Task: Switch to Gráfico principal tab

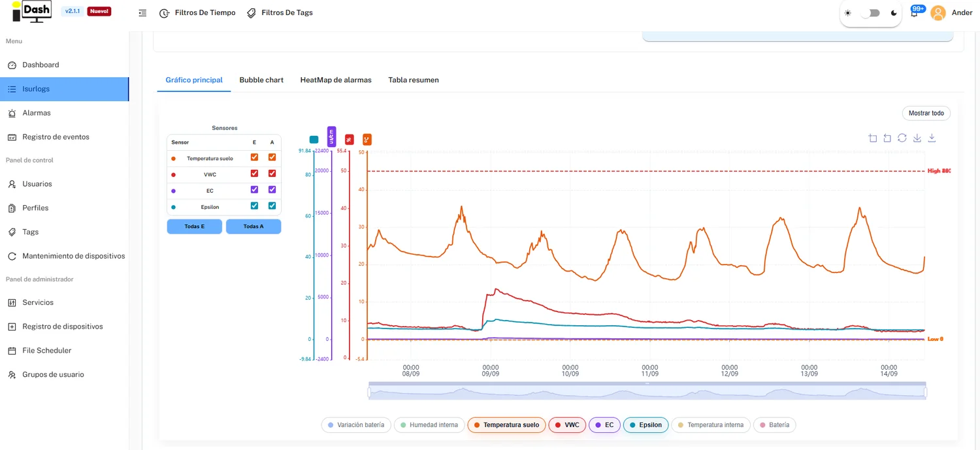Action: click(194, 80)
